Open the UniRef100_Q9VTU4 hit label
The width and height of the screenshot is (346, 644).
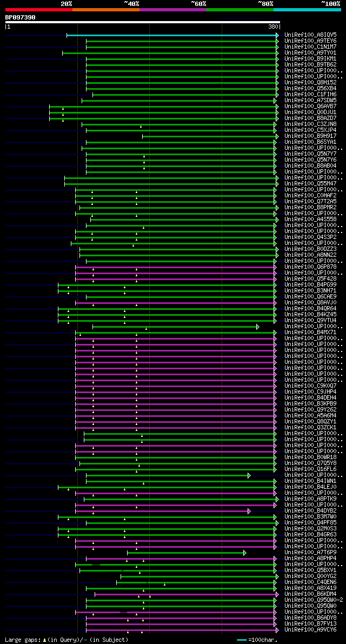pos(310,321)
